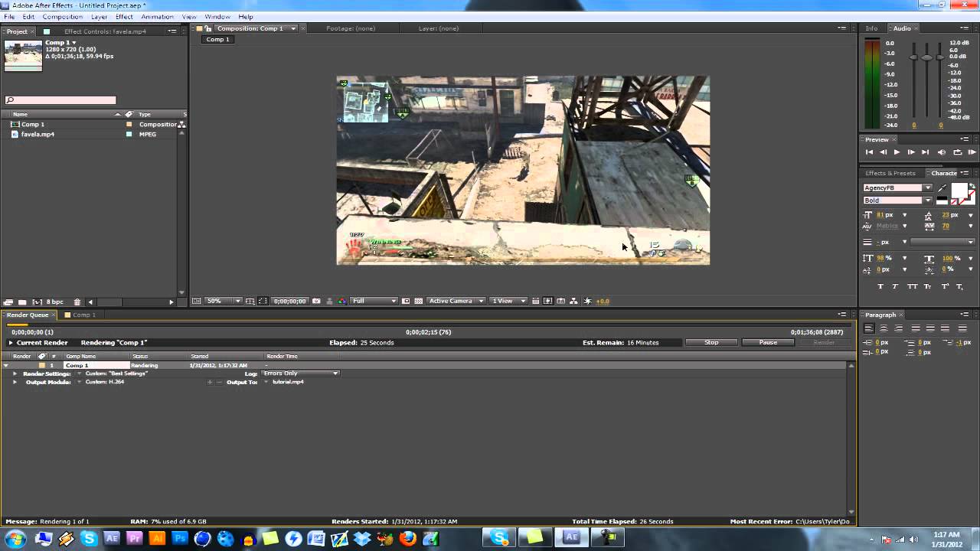The image size is (980, 551).
Task: Select the eyedropper in Character panel
Action: 942,188
